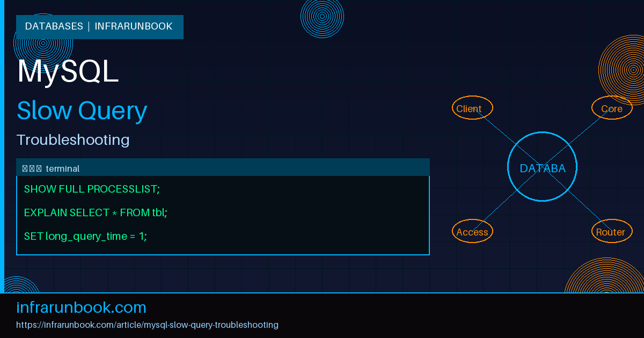This screenshot has width=644, height=338.
Task: Click the Access node in the network diagram
Action: point(472,231)
